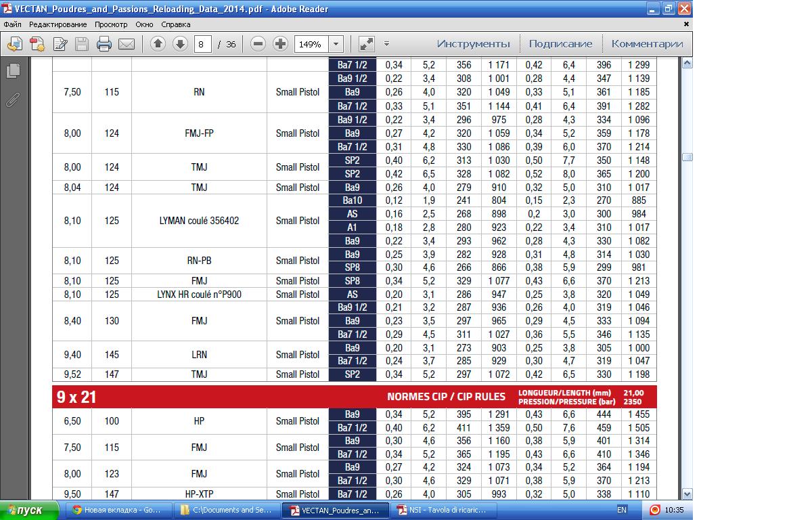Screen dimensions: 812x520
Task: Click the 145 grain value cell
Action: pyautogui.click(x=112, y=355)
